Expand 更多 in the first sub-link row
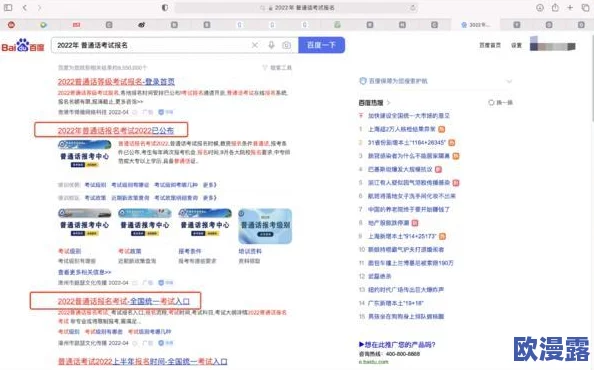The image size is (594, 370). [209, 185]
